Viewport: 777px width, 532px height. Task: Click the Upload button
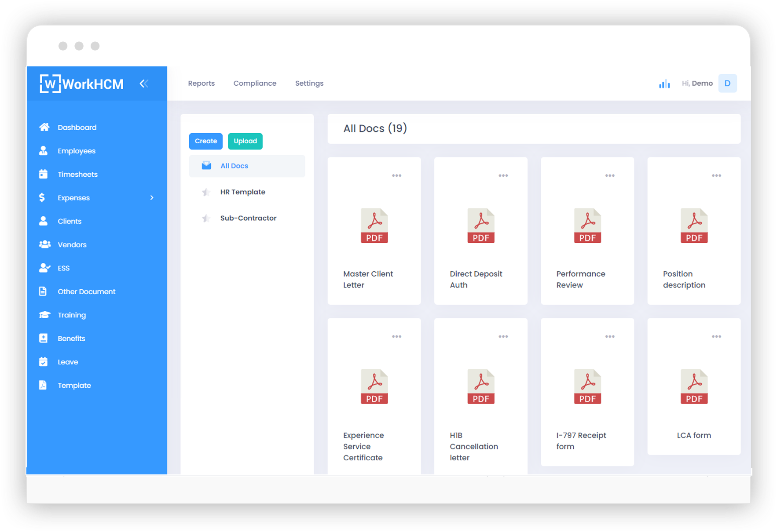245,141
